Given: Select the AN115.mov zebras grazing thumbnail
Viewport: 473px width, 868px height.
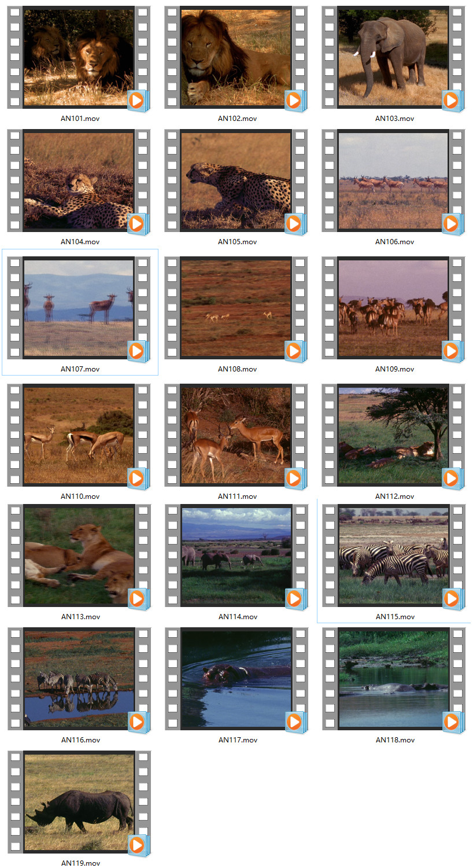Looking at the screenshot, I should 393,555.
